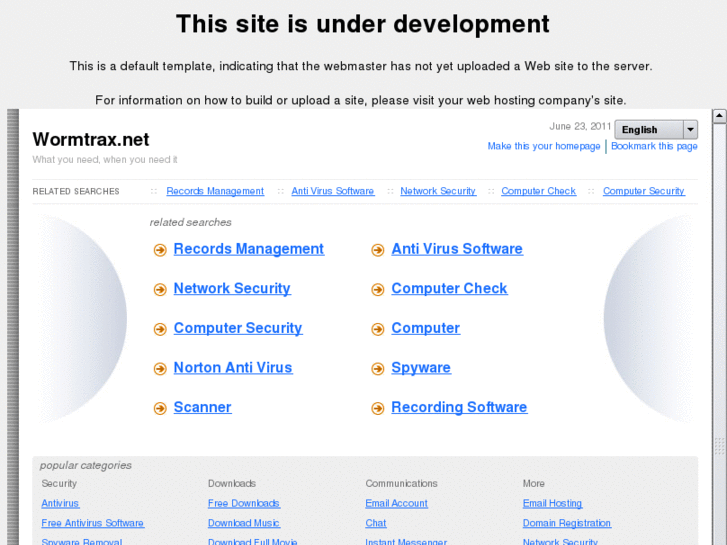The image size is (727, 545).
Task: Open Antivirus under Security category
Action: [x=60, y=503]
